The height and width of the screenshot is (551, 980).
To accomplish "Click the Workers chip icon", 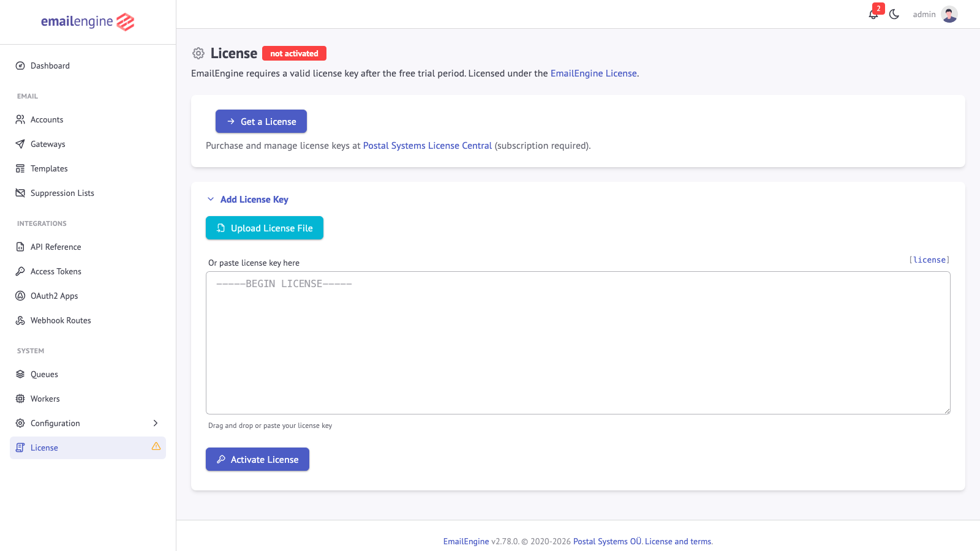I will (x=20, y=399).
